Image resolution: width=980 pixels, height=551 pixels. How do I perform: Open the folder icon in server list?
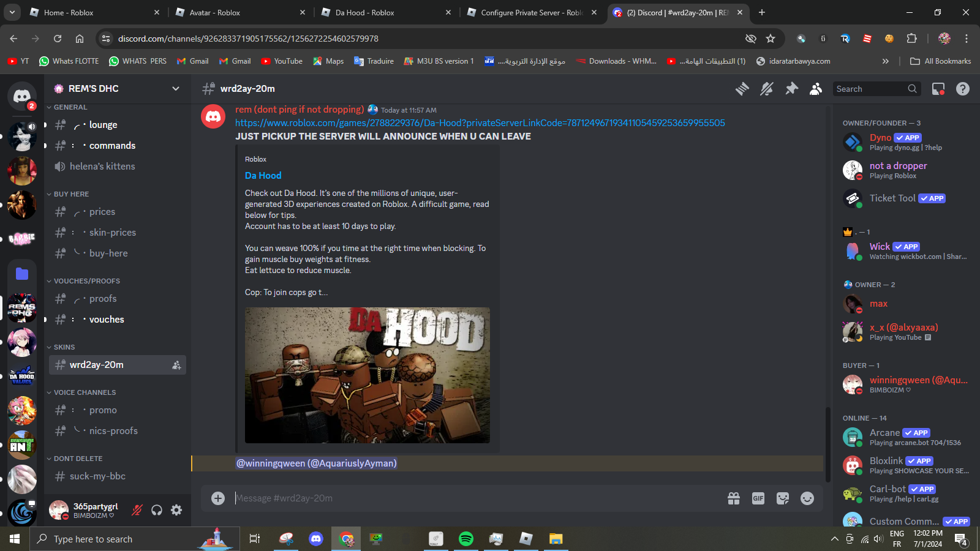coord(22,274)
